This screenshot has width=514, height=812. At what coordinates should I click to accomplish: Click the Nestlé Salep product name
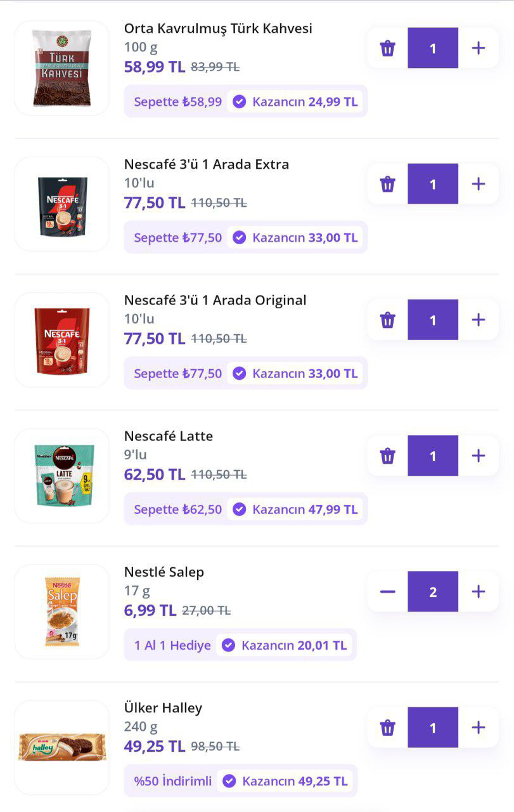tap(164, 572)
